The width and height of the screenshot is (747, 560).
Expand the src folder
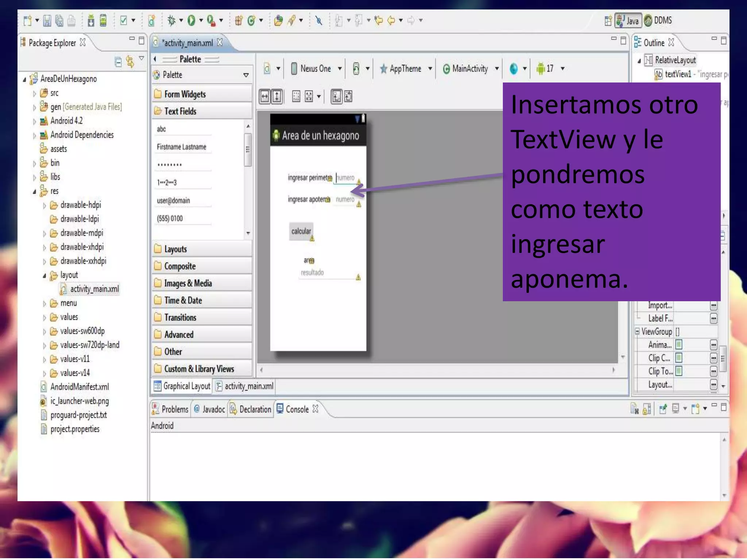click(x=35, y=94)
